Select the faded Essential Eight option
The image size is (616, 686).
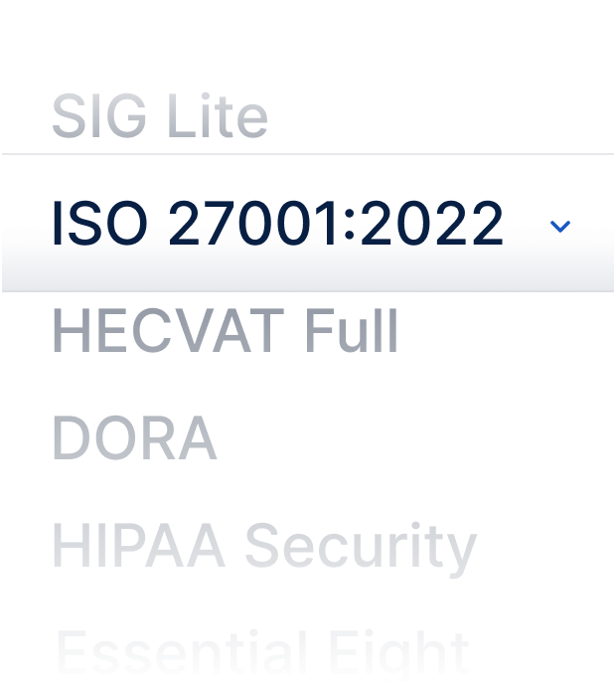tap(262, 653)
